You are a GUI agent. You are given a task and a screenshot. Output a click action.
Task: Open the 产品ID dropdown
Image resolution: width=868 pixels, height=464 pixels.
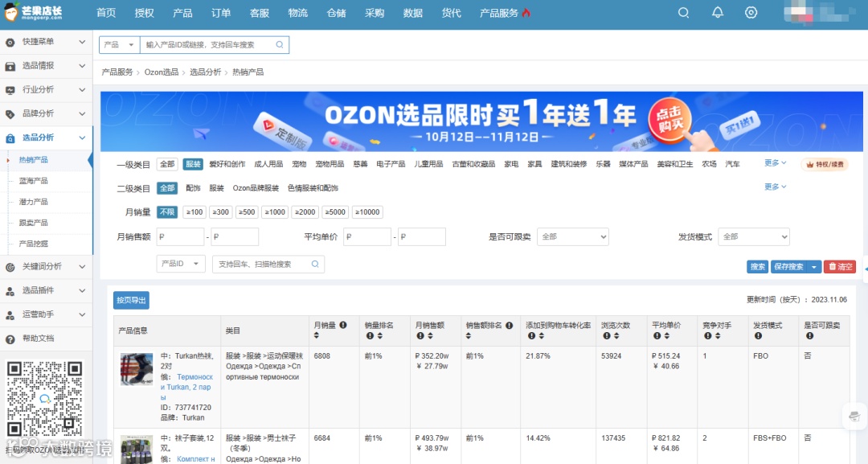[181, 264]
